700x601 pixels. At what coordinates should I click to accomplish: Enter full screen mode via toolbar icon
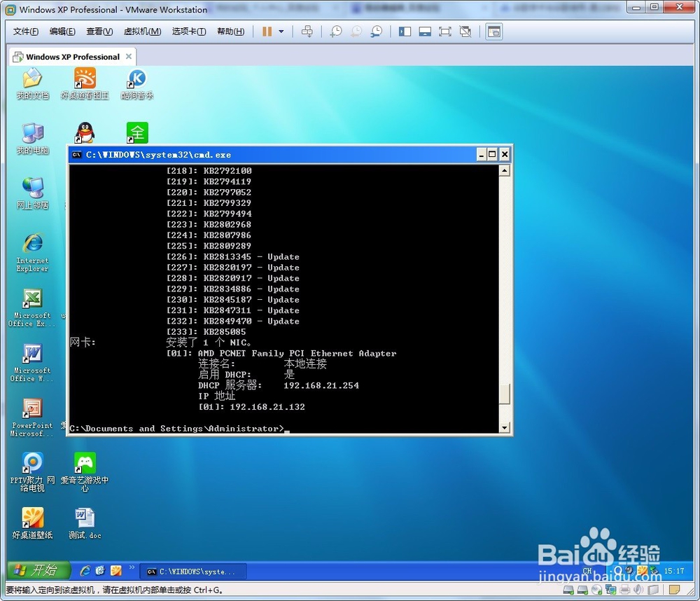click(x=445, y=32)
